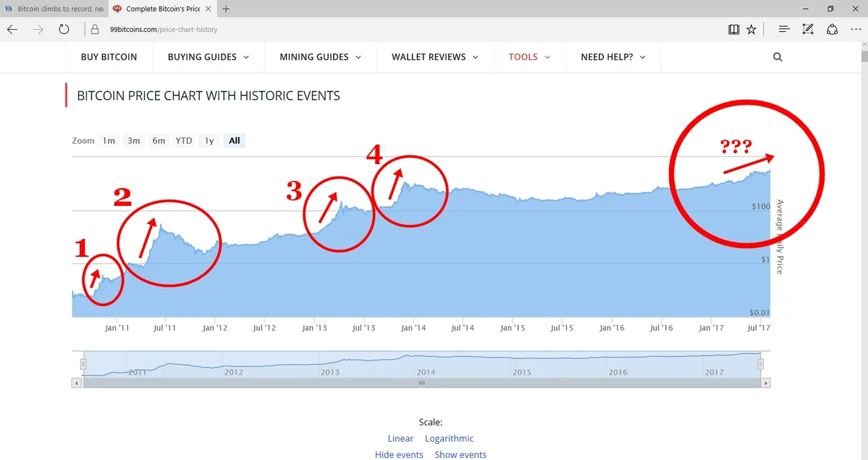The width and height of the screenshot is (868, 460).
Task: Click the Jan '14 axis label
Action: pyautogui.click(x=413, y=328)
